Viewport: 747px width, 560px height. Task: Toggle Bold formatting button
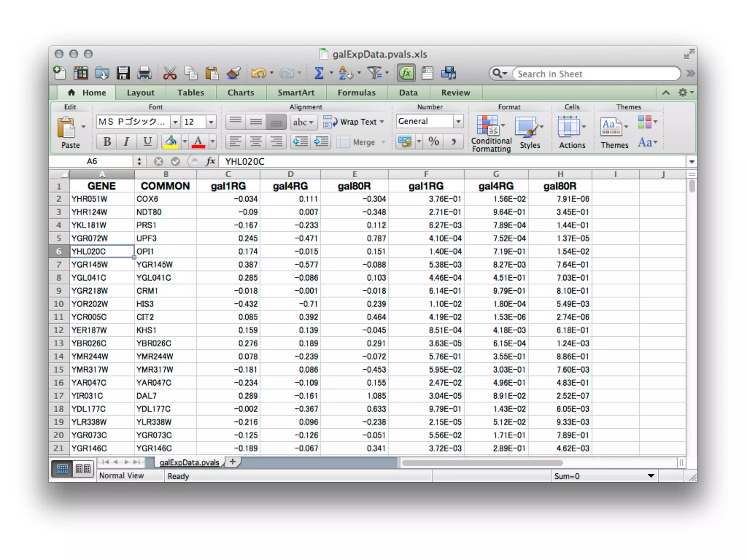107,142
